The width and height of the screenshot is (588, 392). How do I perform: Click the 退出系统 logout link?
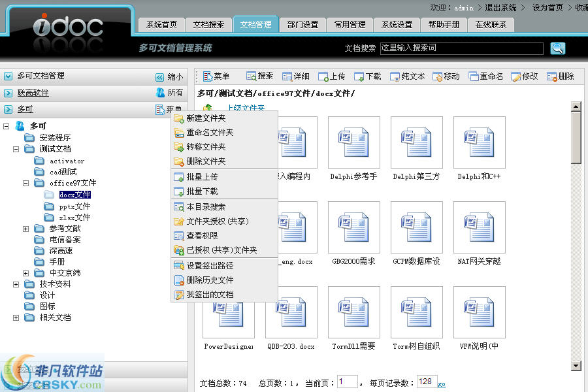coord(500,8)
